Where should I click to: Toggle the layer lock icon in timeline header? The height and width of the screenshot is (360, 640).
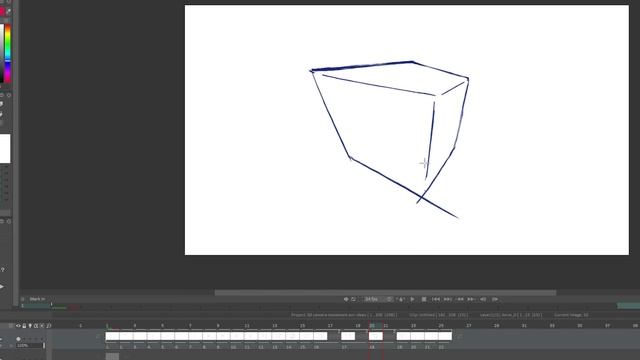[x=24, y=326]
